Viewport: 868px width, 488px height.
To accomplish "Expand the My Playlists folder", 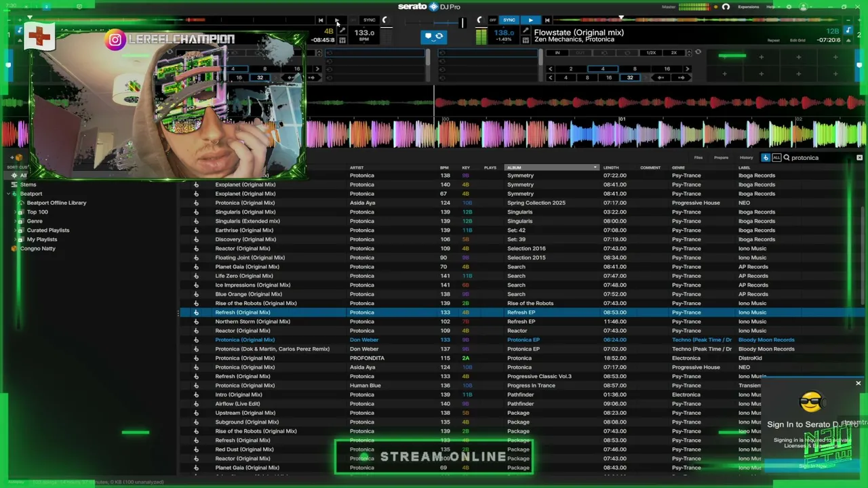I will pyautogui.click(x=16, y=239).
